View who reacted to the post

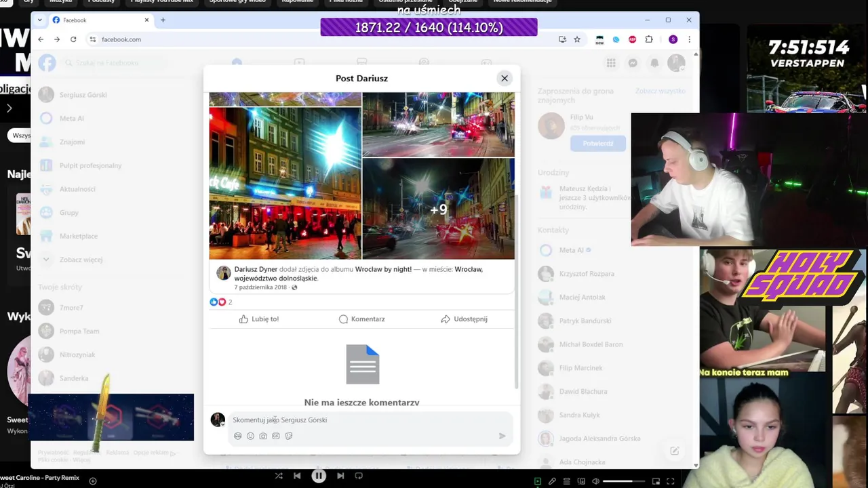click(x=221, y=302)
